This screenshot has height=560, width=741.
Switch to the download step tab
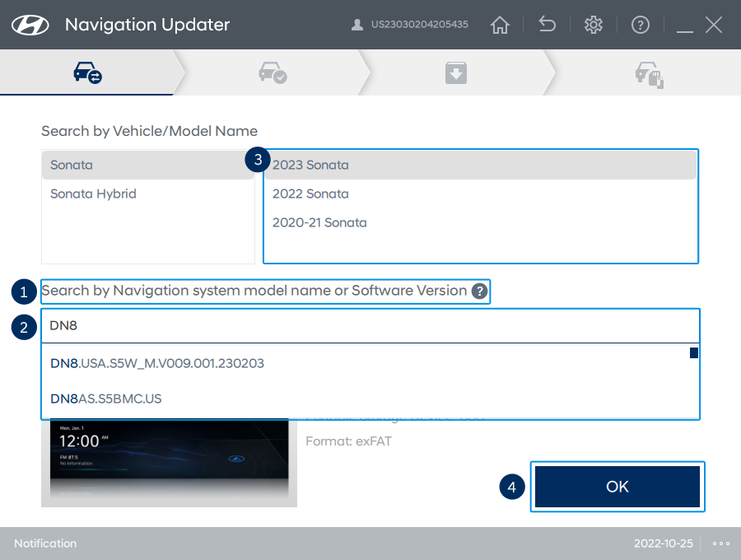click(456, 74)
